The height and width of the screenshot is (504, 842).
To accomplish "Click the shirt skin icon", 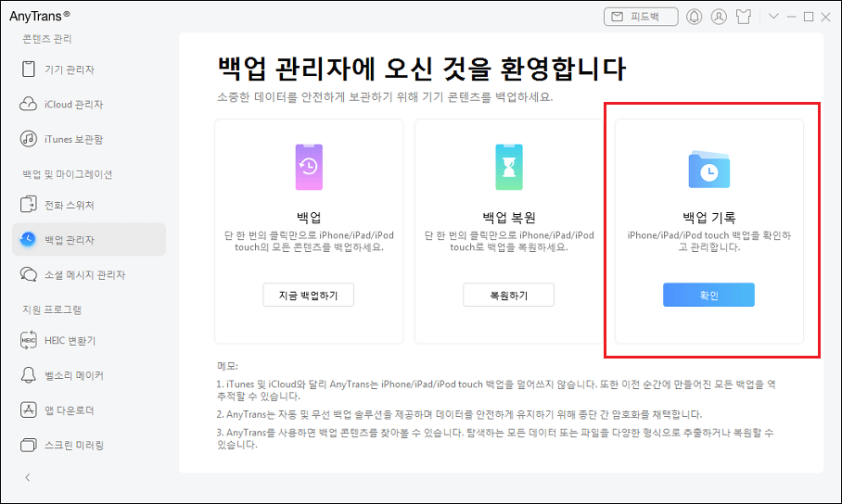I will click(x=744, y=17).
